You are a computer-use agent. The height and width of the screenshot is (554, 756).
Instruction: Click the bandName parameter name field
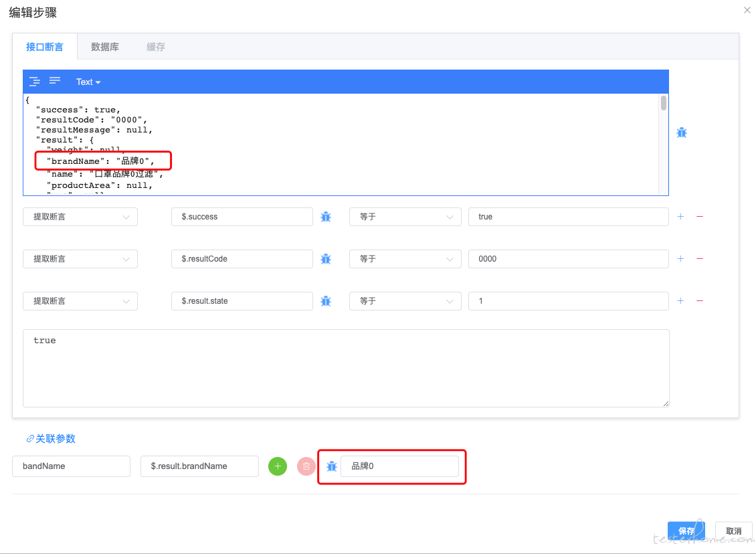72,466
